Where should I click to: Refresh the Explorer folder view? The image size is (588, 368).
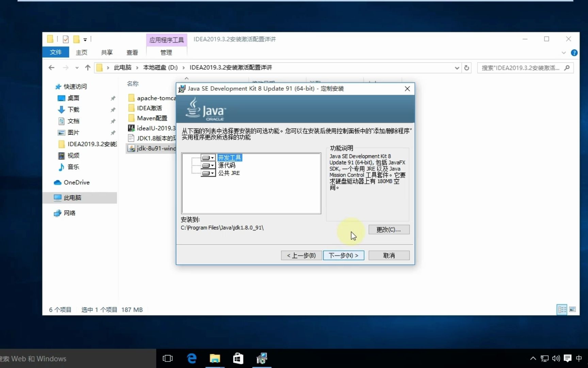pyautogui.click(x=467, y=68)
